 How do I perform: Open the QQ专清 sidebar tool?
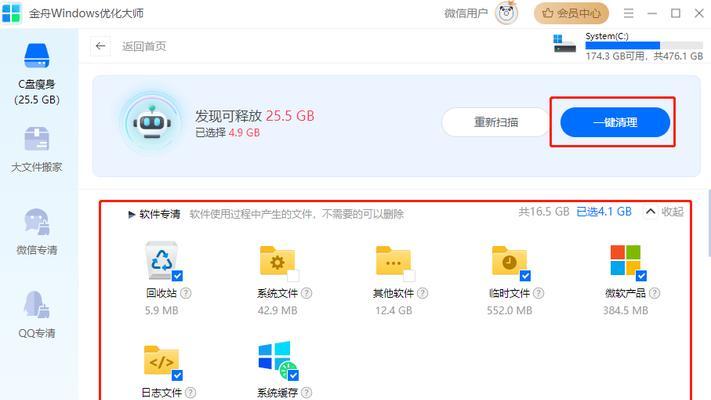(37, 314)
